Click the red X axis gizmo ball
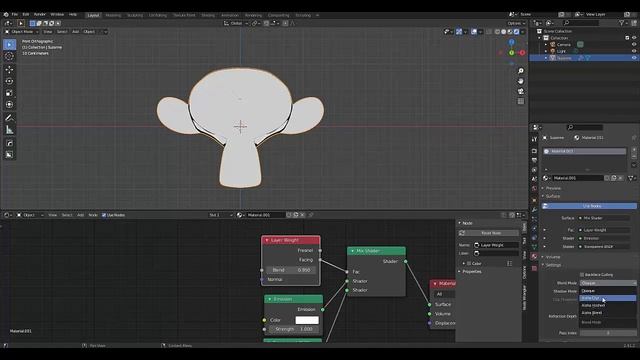 (522, 53)
